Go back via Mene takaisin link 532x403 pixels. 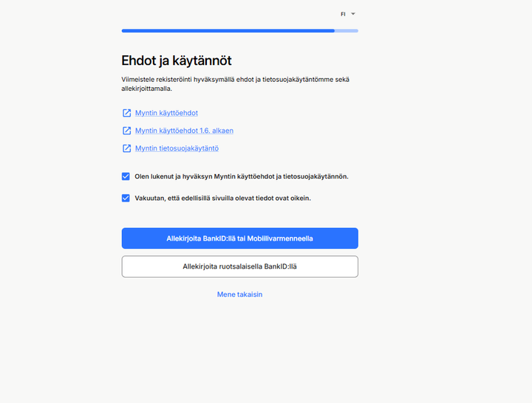239,294
